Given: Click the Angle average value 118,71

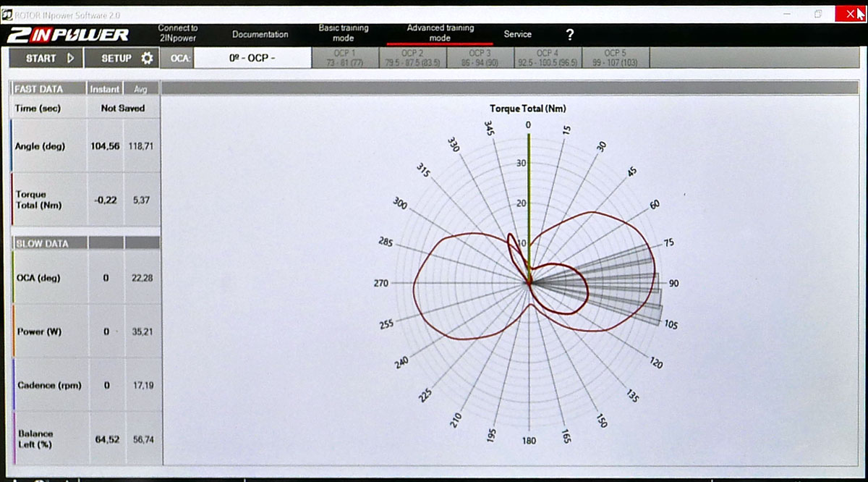Looking at the screenshot, I should point(142,146).
